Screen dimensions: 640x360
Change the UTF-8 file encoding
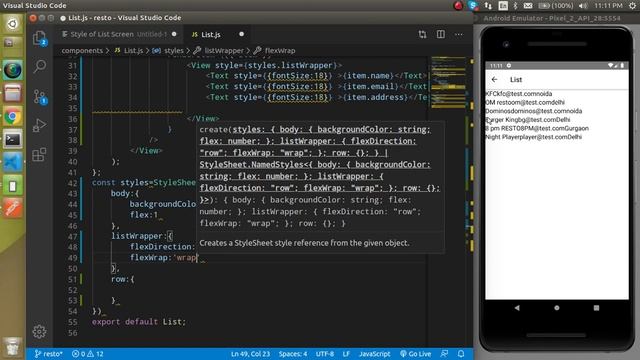coord(324,354)
